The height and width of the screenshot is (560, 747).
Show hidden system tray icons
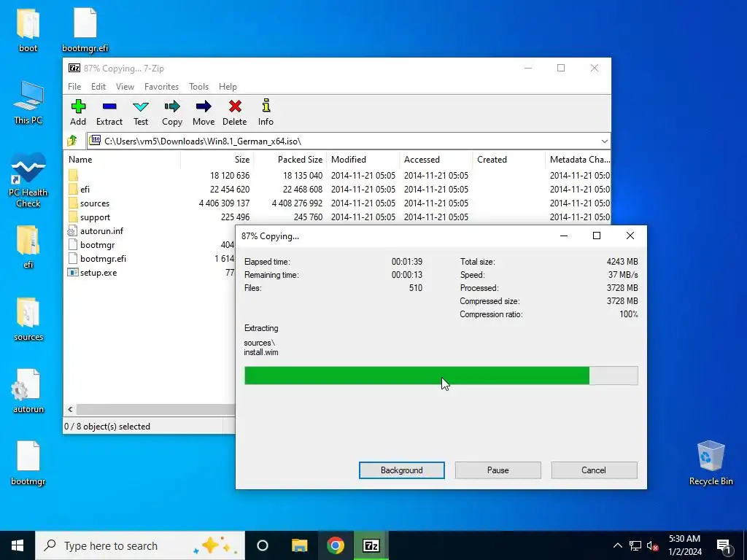(617, 545)
